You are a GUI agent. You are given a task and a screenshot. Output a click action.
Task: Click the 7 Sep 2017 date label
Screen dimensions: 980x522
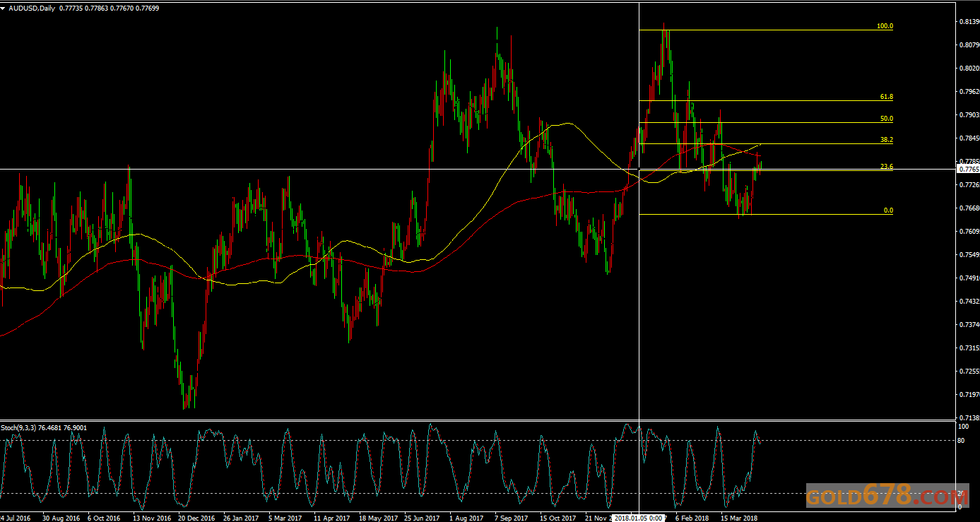pos(511,518)
